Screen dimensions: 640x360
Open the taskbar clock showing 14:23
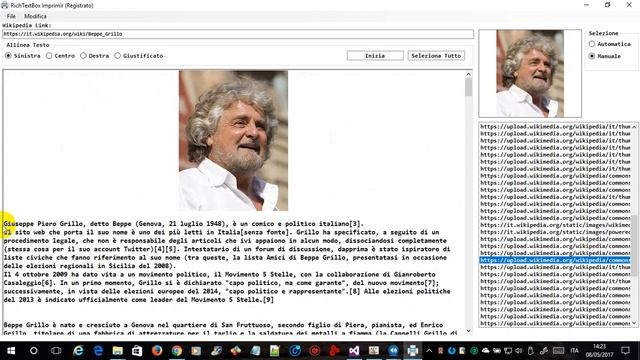599,351
